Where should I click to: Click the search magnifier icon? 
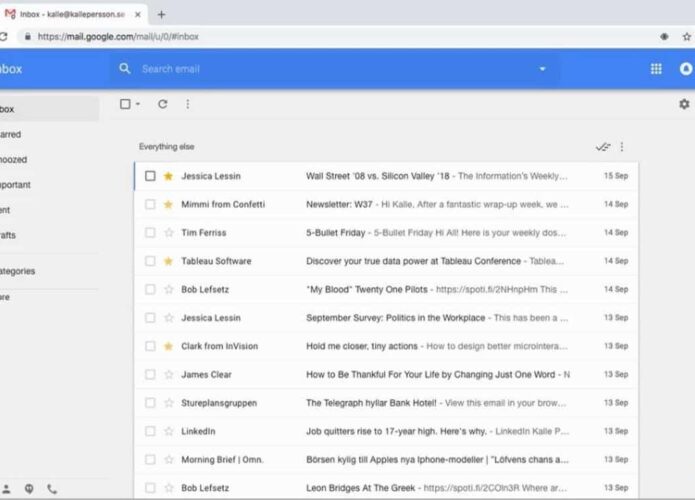(125, 69)
